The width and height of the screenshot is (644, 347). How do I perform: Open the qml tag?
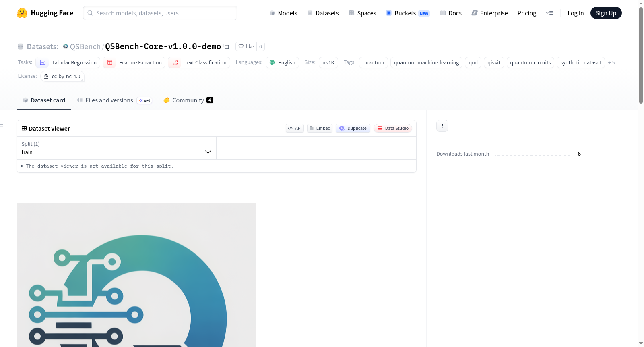pos(473,62)
